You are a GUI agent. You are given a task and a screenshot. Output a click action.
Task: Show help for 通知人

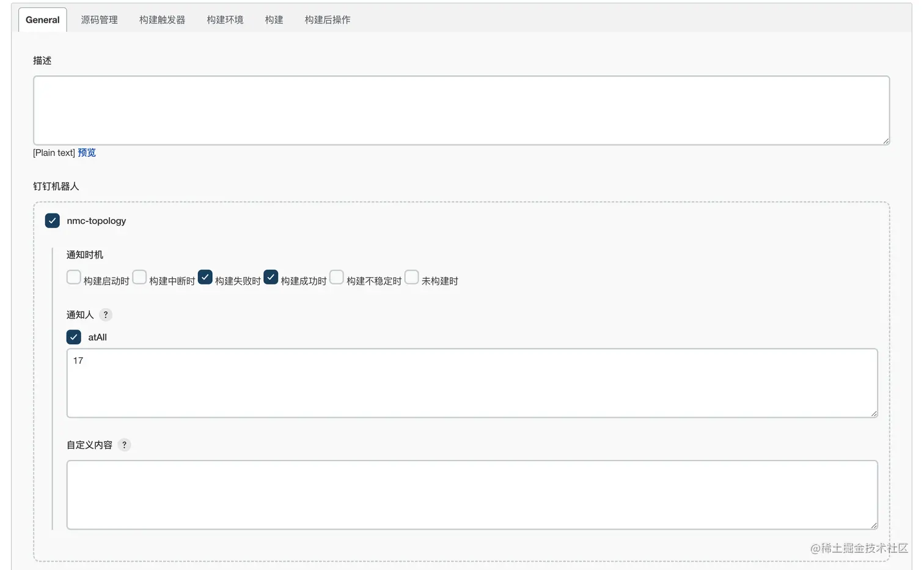[x=106, y=315]
